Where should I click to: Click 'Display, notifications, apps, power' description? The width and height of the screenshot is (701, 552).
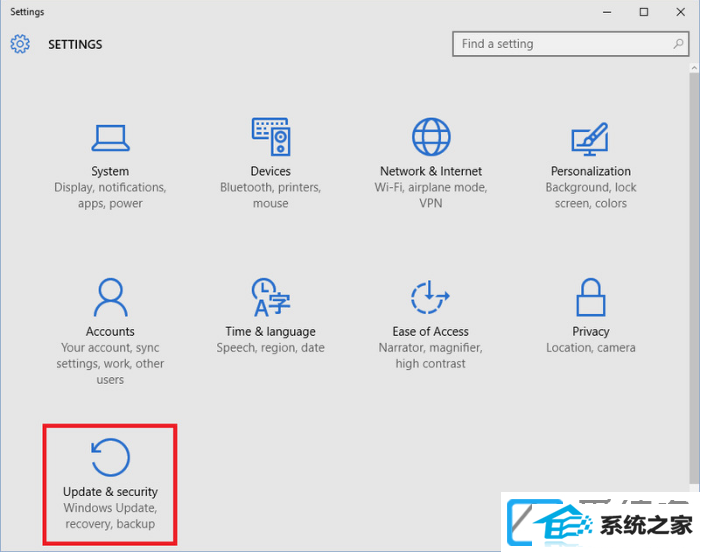click(110, 195)
